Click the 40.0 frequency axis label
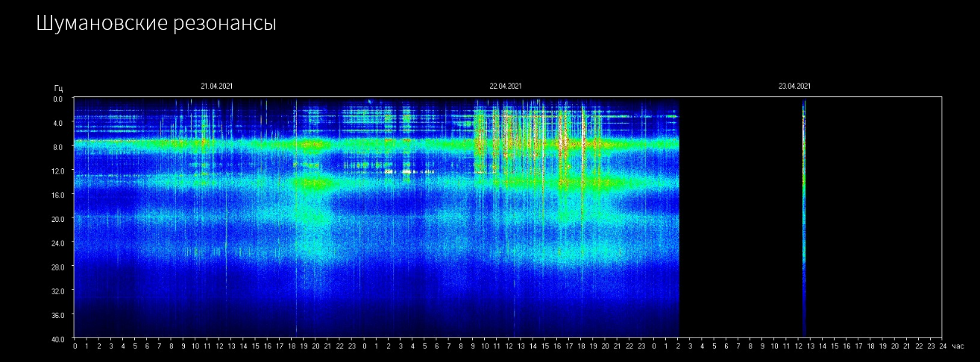Image resolution: width=980 pixels, height=362 pixels. [57, 338]
